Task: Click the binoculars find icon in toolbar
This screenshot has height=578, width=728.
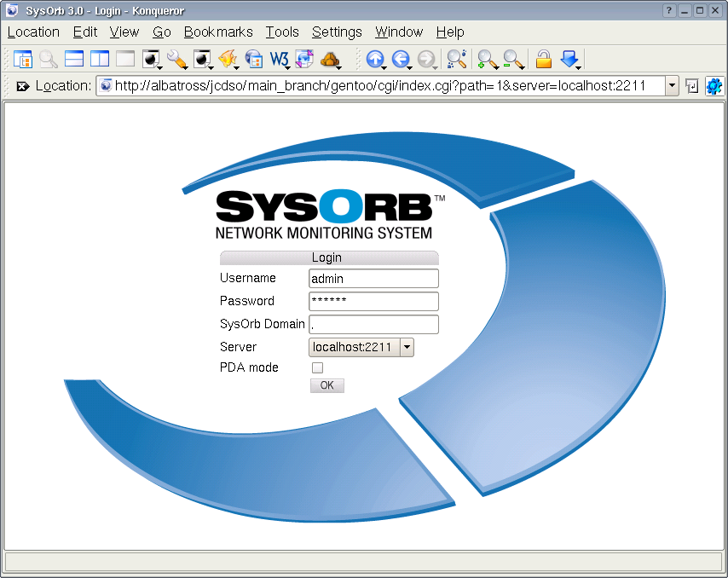Action: pyautogui.click(x=457, y=59)
